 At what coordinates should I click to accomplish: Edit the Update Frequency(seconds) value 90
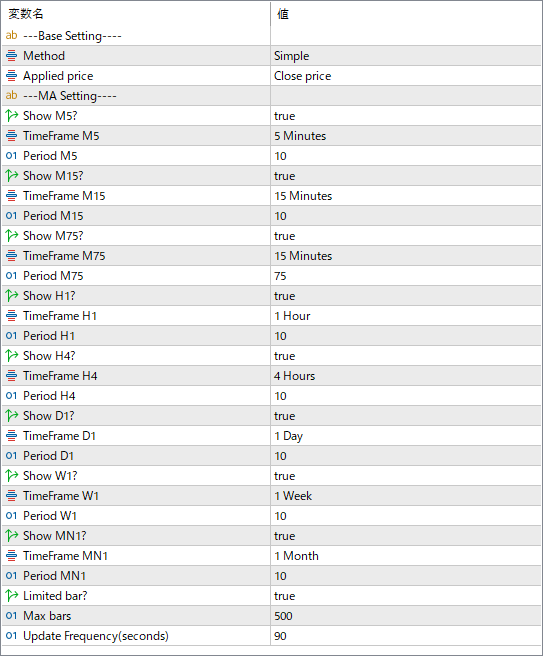(405, 636)
